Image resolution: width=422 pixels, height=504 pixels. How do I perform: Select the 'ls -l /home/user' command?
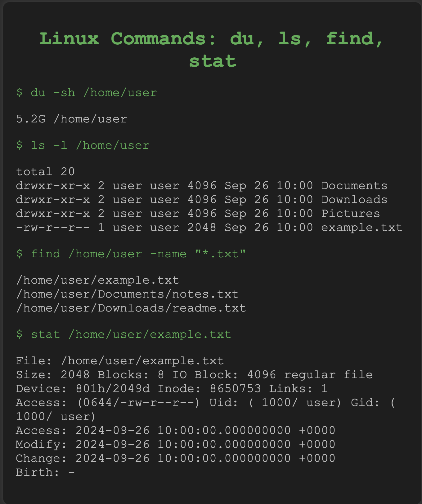(83, 145)
